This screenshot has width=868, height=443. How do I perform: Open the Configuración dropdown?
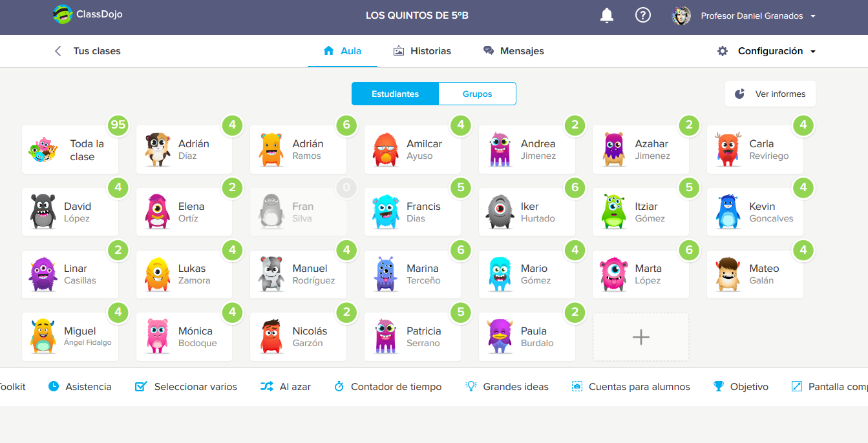[x=767, y=51]
